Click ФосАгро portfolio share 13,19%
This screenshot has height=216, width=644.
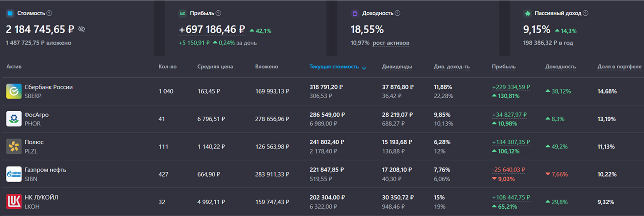click(x=607, y=119)
